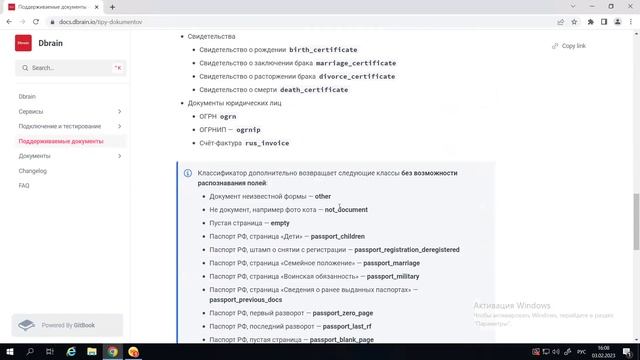Open the tab search chevron in title bar
Viewport: 640px width, 360px height.
[573, 6]
